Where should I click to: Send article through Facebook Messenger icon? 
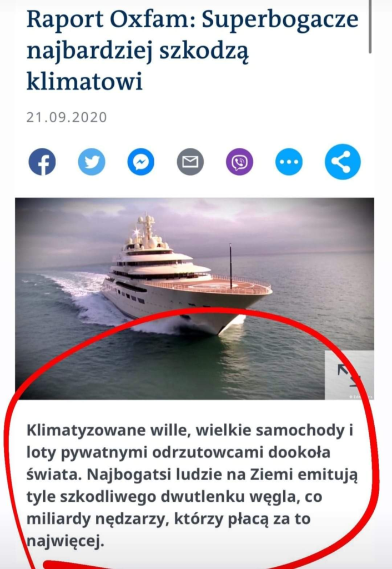click(x=140, y=162)
